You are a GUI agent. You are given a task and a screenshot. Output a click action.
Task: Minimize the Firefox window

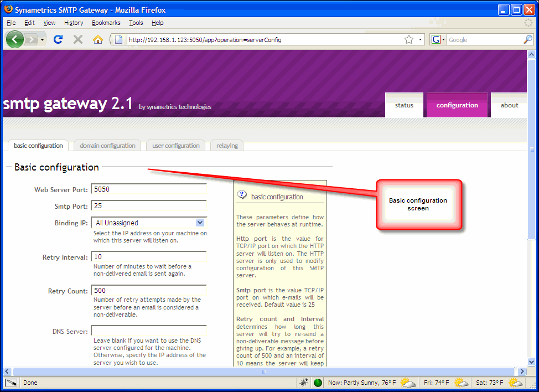(504, 9)
